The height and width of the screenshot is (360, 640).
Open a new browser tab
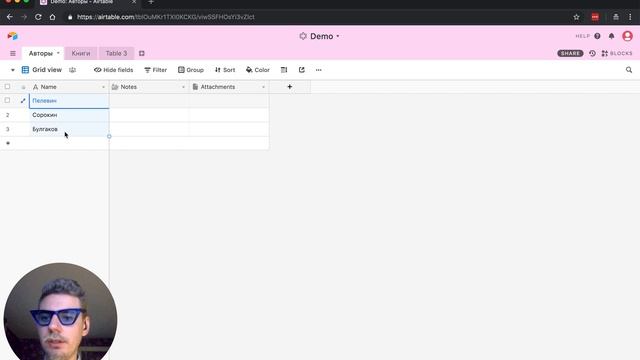pyautogui.click(x=151, y=2)
